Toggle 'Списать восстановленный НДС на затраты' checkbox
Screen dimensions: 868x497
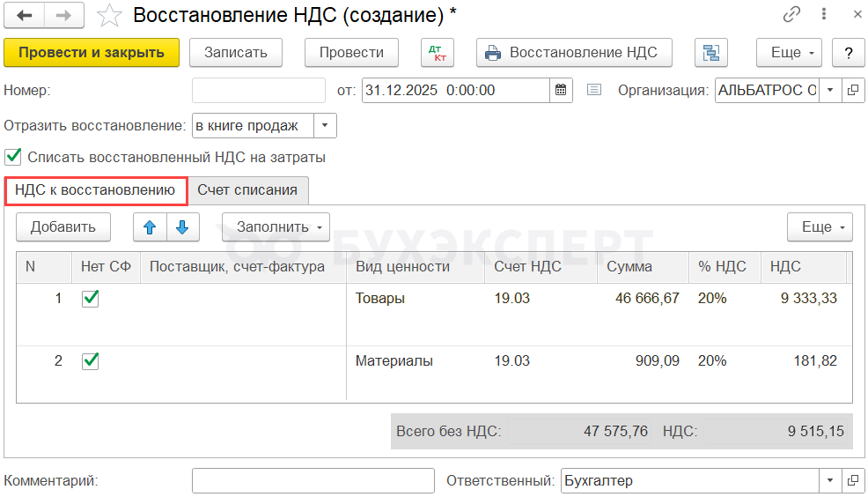(13, 157)
